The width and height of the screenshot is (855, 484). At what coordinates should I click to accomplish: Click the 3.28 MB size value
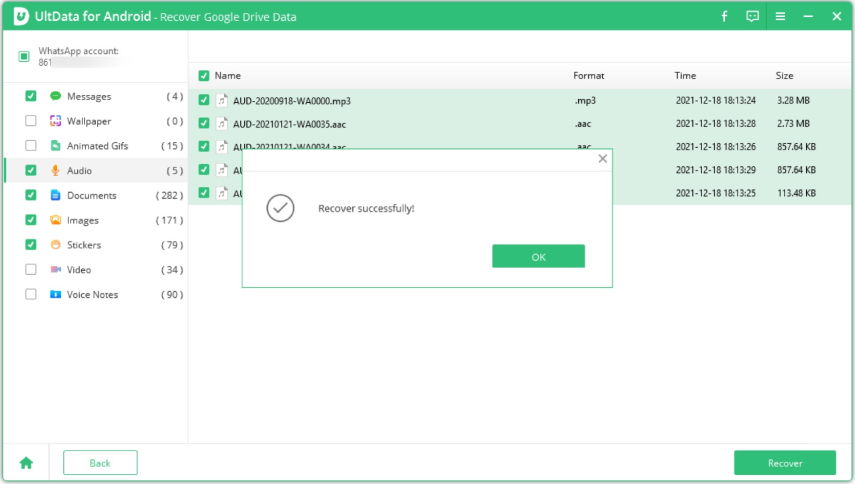click(793, 100)
